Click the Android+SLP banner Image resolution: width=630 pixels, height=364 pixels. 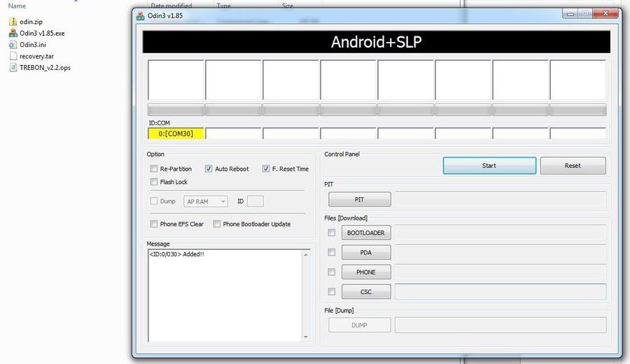377,42
